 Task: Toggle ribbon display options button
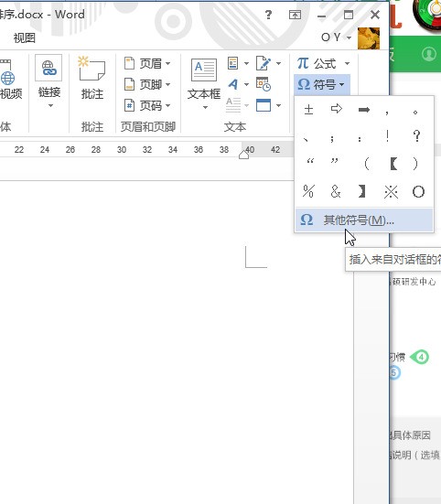pos(295,15)
